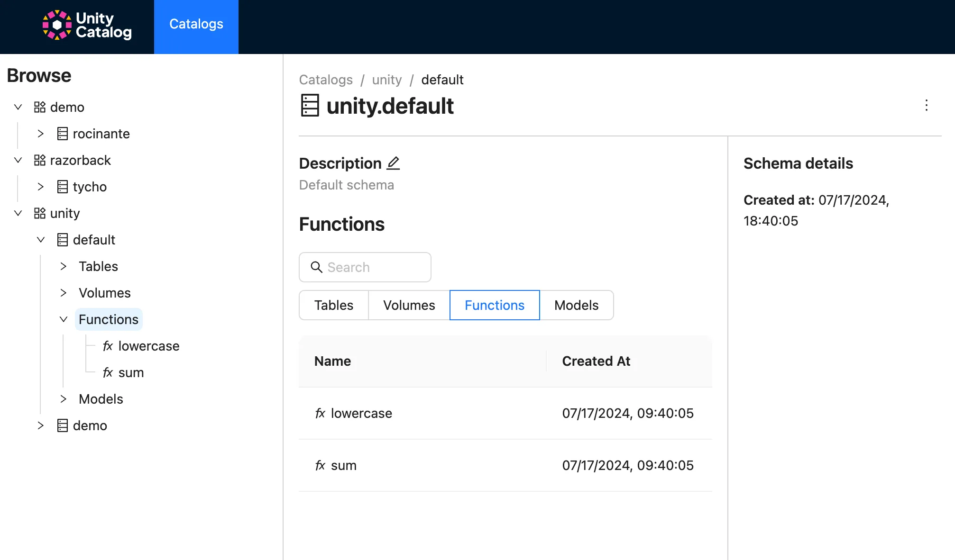The width and height of the screenshot is (955, 560).
Task: Click the catalog icon beside razorback
Action: 40,160
